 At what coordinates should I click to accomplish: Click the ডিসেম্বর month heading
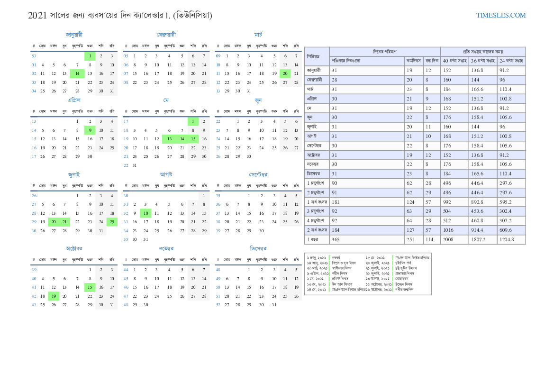point(258,248)
